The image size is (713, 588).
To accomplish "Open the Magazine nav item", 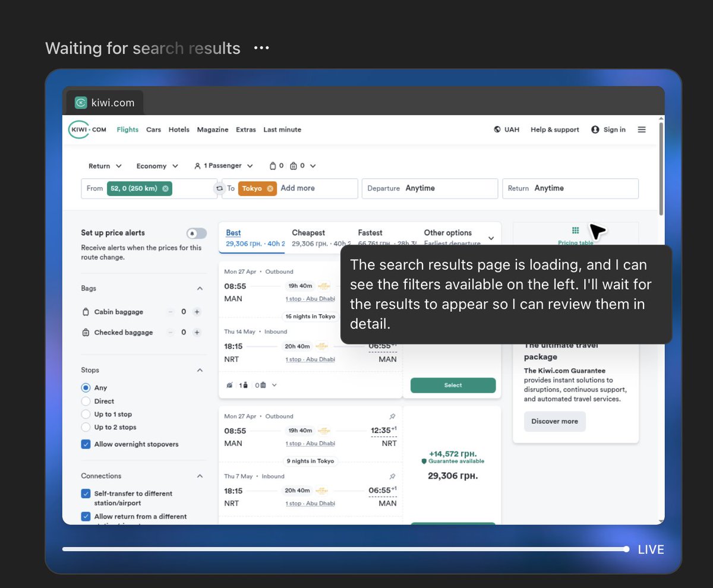I will pyautogui.click(x=213, y=129).
